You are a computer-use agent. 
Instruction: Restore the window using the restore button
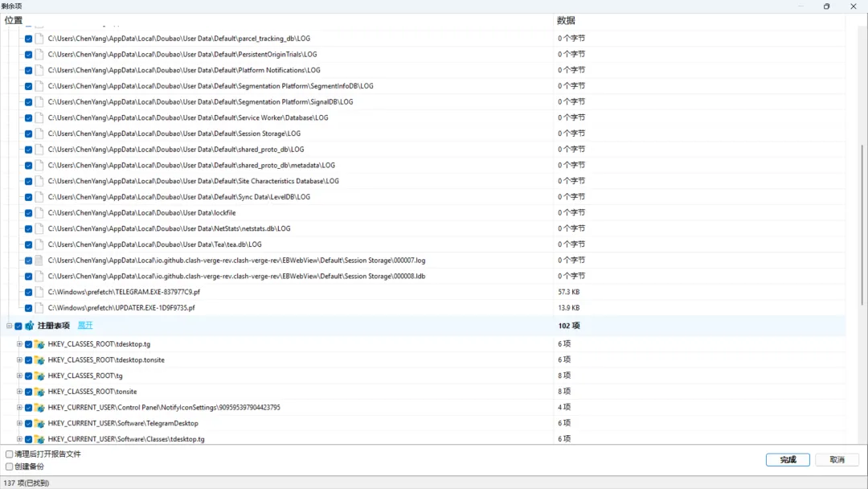826,6
